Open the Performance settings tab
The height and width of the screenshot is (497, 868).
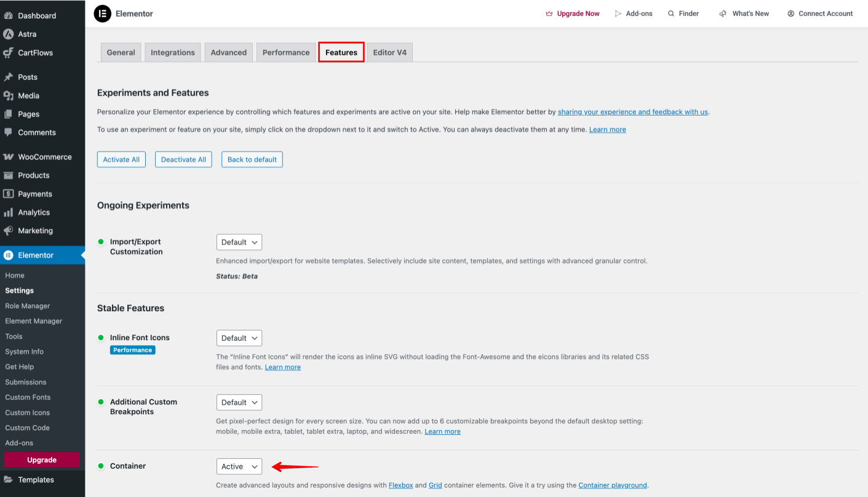[x=285, y=52]
